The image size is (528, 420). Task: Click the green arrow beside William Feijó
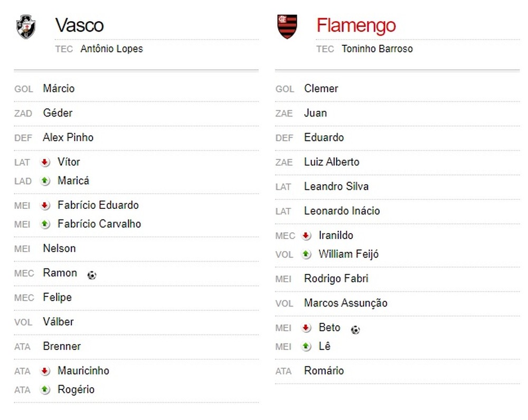pos(306,254)
